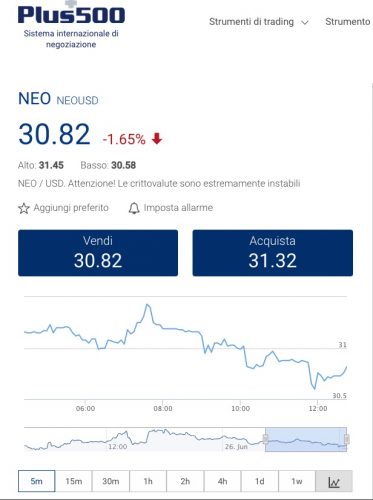373x500 pixels.
Task: Select the 1d timeframe
Action: (260, 481)
